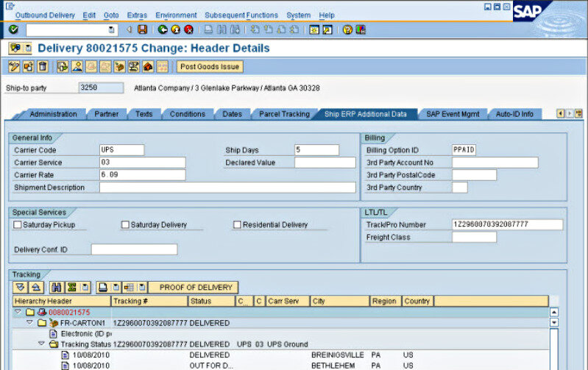
Task: Click the trash can Delete icon
Action: coord(43,67)
